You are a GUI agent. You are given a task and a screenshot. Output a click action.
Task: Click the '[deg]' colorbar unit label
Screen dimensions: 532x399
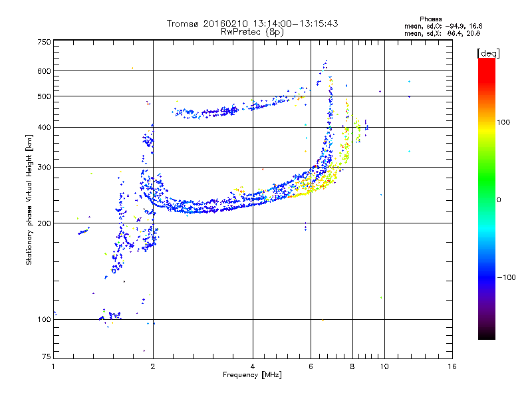tap(488, 53)
